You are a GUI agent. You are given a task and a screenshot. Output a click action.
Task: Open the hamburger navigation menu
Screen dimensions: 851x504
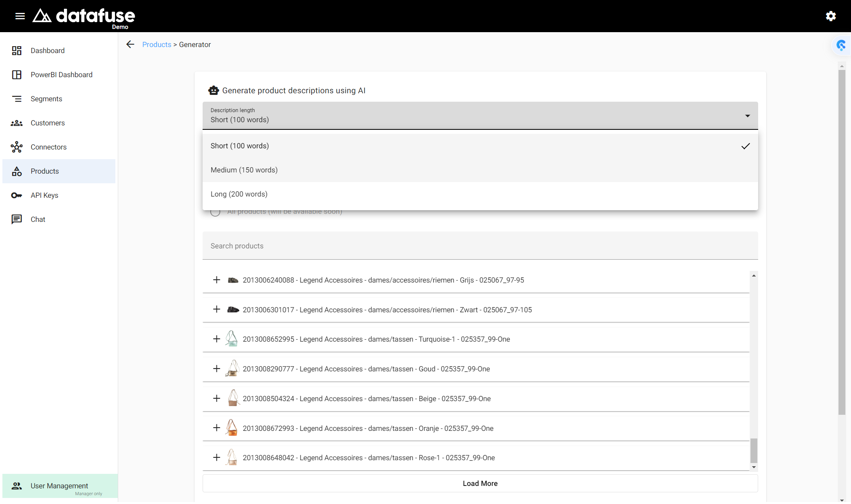(x=20, y=16)
